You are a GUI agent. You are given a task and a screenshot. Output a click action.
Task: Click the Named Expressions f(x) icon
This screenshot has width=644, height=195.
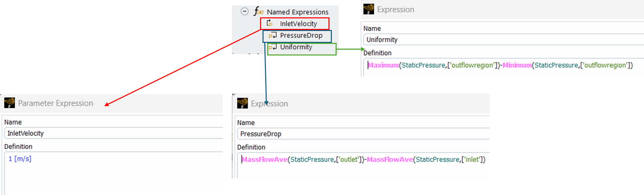(x=258, y=12)
